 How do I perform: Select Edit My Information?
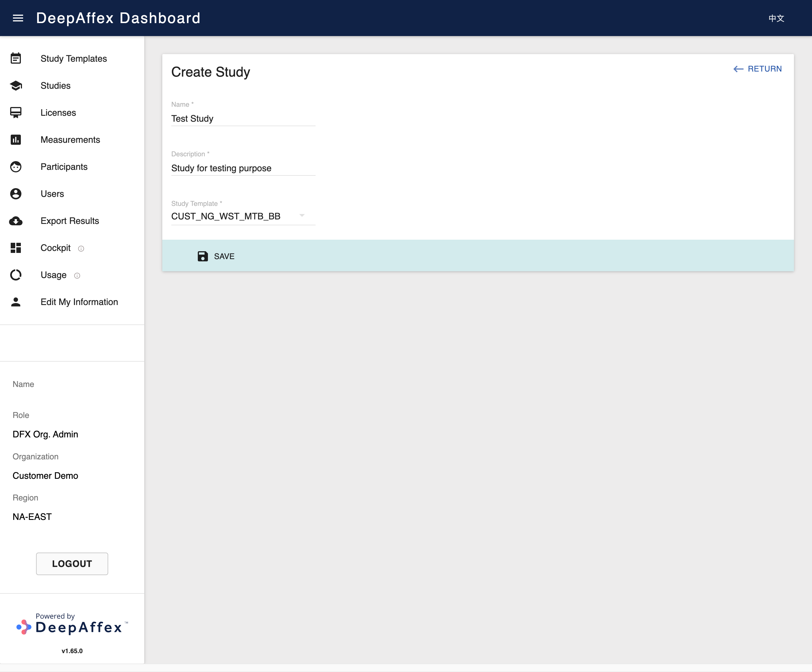point(72,302)
